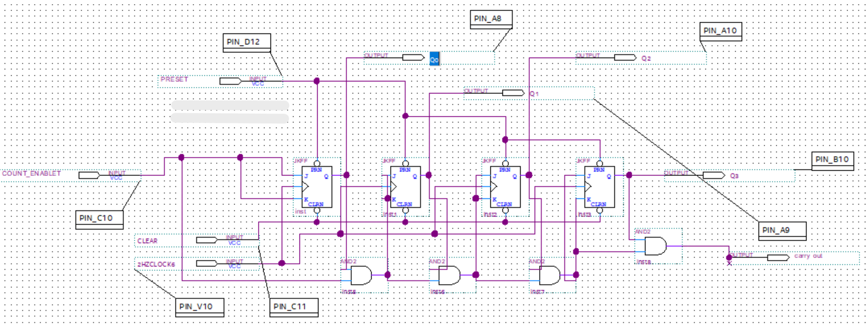Select the first JKFF flip-flop labeled inst
Viewport: 868px width, 327px height.
[x=317, y=187]
